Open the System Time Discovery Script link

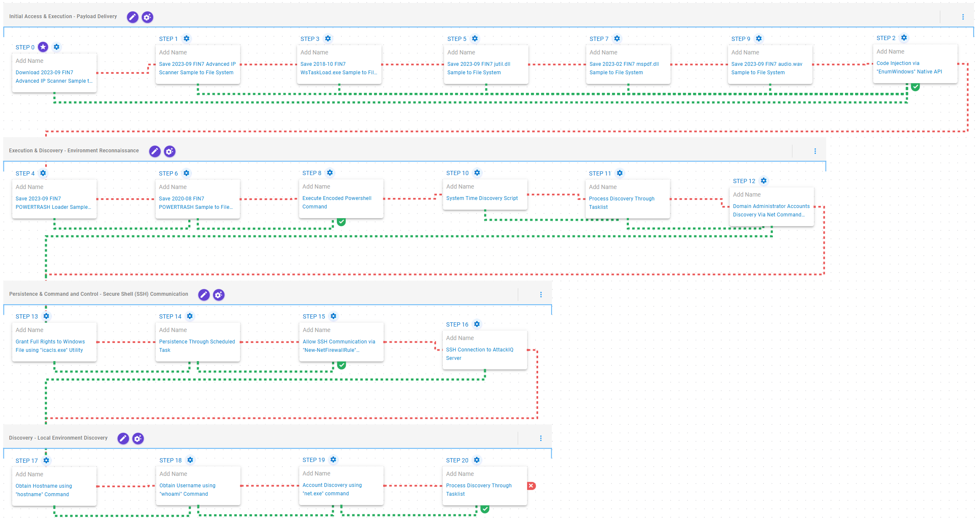point(482,198)
